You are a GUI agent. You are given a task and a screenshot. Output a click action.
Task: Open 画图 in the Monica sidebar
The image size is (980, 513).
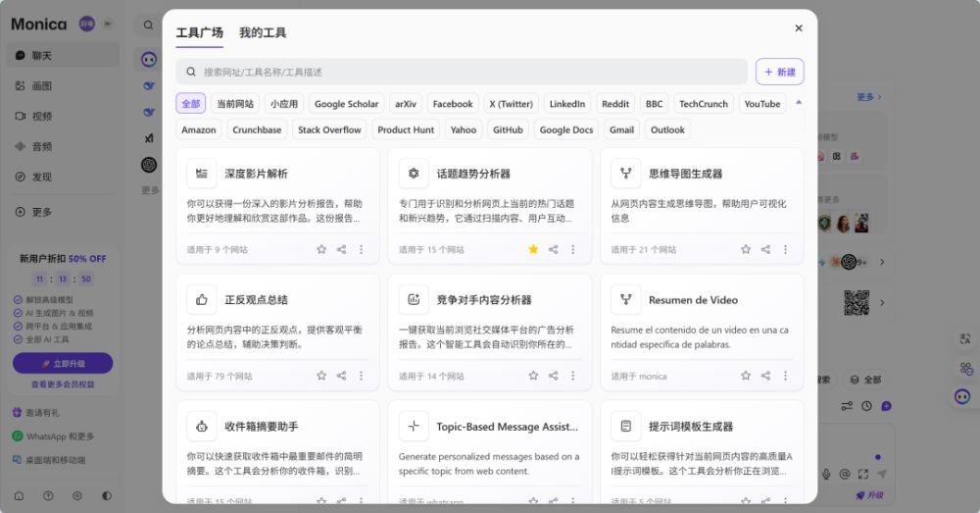pyautogui.click(x=63, y=85)
